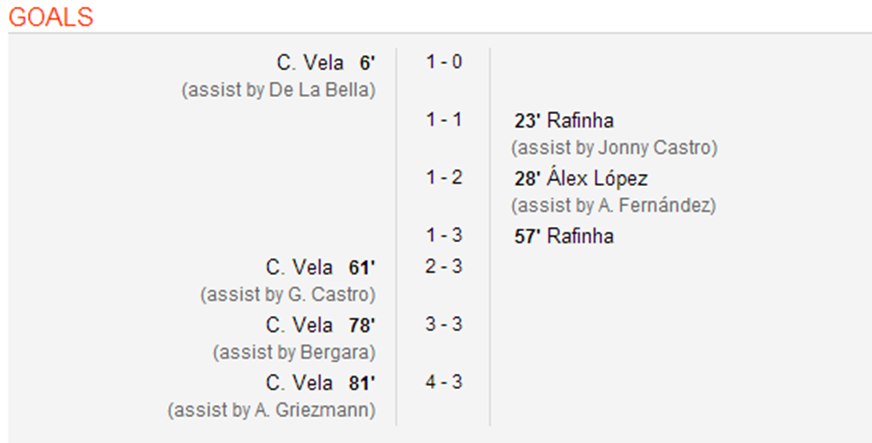Click the 1 - 0 score
872x443 pixels.
click(x=444, y=62)
